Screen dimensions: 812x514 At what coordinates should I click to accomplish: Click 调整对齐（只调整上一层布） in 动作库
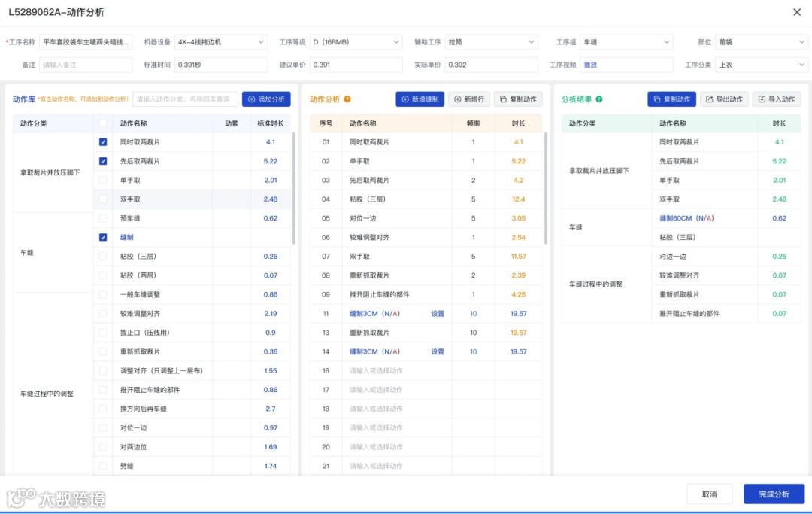coord(162,371)
